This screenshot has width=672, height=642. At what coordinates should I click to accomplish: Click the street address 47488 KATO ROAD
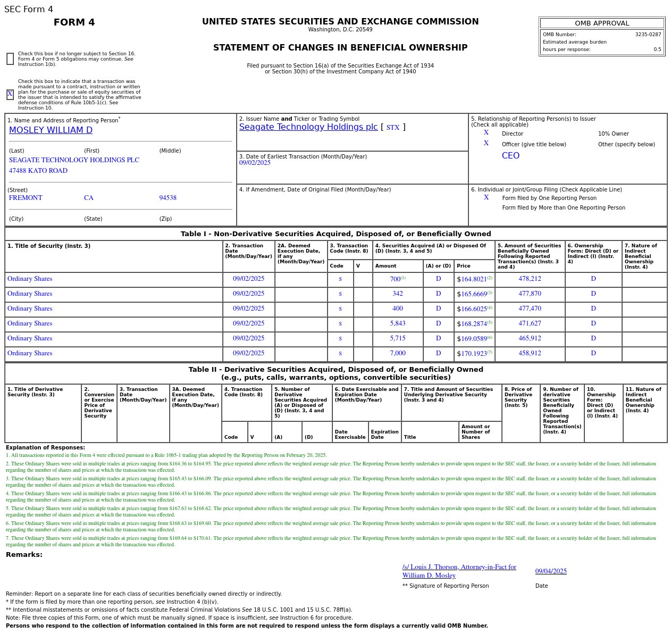pos(38,171)
